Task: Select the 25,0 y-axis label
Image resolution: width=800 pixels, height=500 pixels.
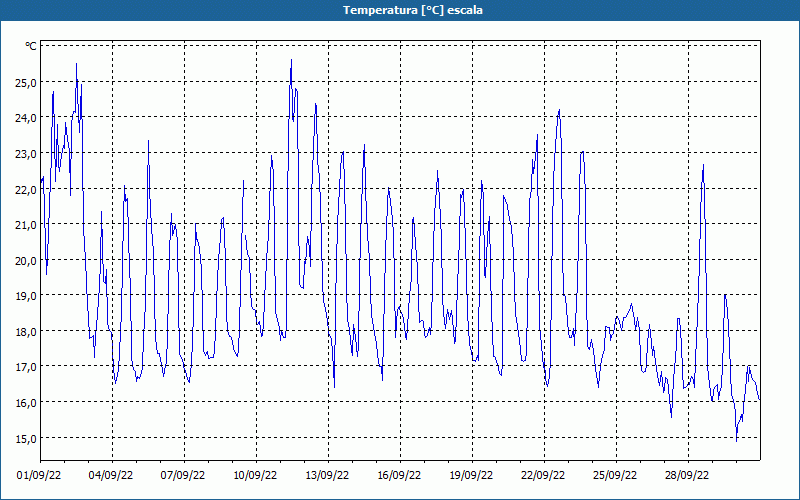Action: 26,82
